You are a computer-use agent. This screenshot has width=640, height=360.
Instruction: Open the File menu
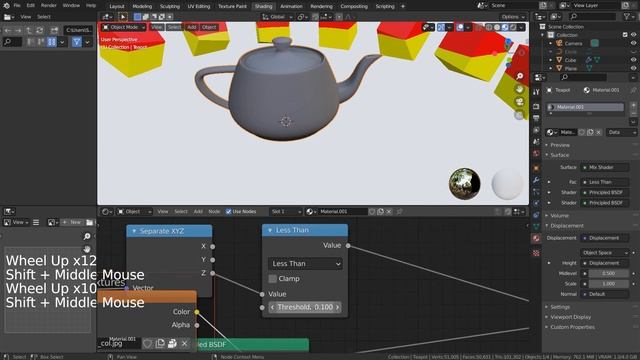(17, 6)
